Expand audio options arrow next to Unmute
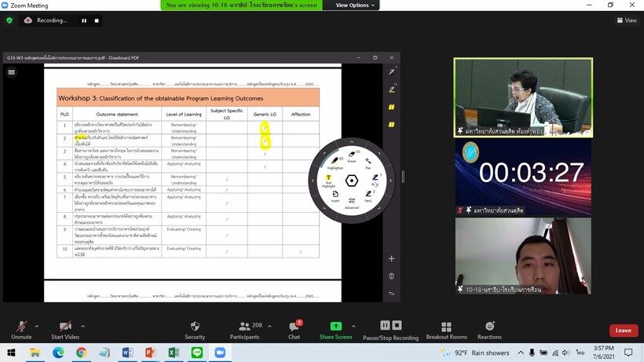The width and height of the screenshot is (644, 362). pos(37,327)
